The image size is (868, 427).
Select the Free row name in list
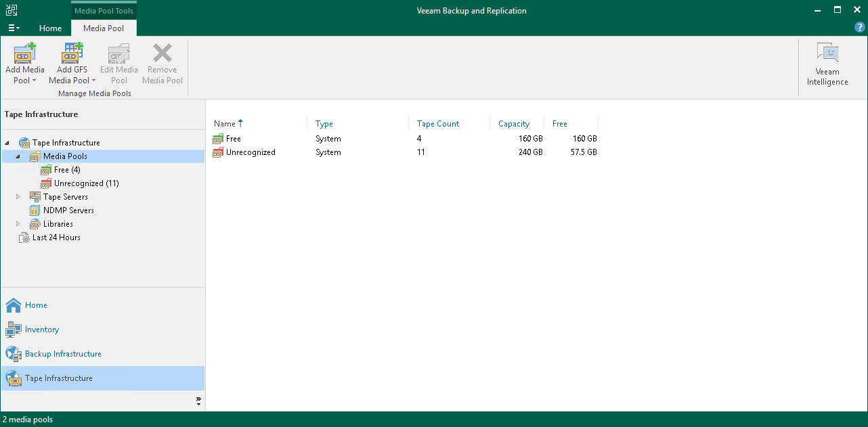[234, 139]
